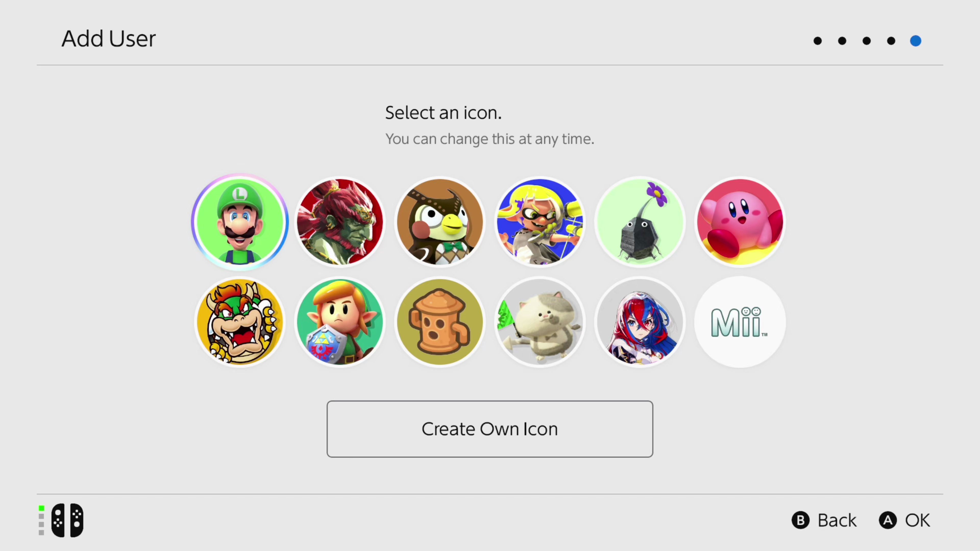Select the Luigi user icon

240,222
